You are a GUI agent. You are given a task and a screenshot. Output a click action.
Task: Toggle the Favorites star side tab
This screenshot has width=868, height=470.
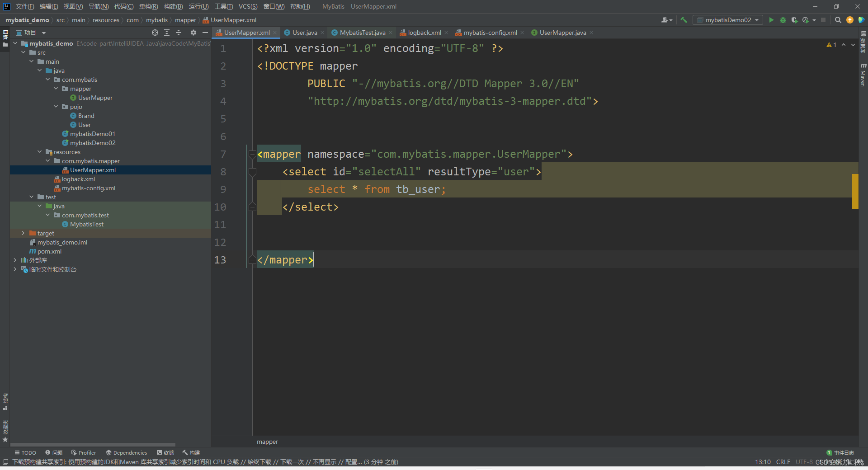[x=5, y=431]
